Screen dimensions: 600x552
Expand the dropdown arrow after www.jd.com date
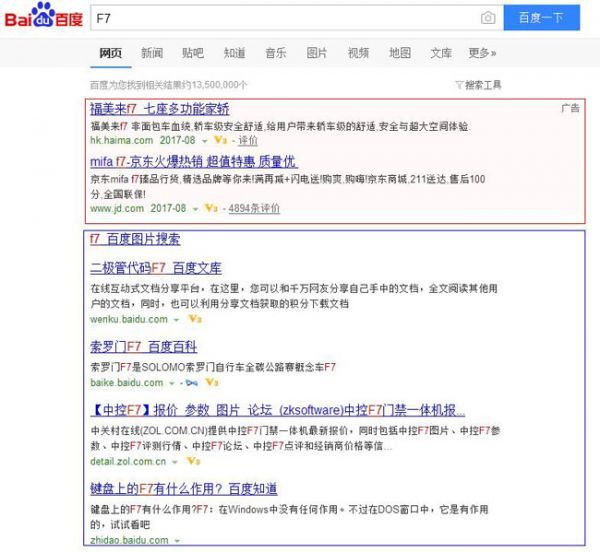(196, 209)
